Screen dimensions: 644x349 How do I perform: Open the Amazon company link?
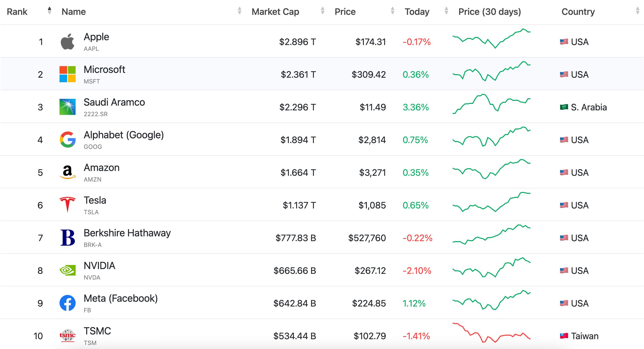(x=101, y=167)
